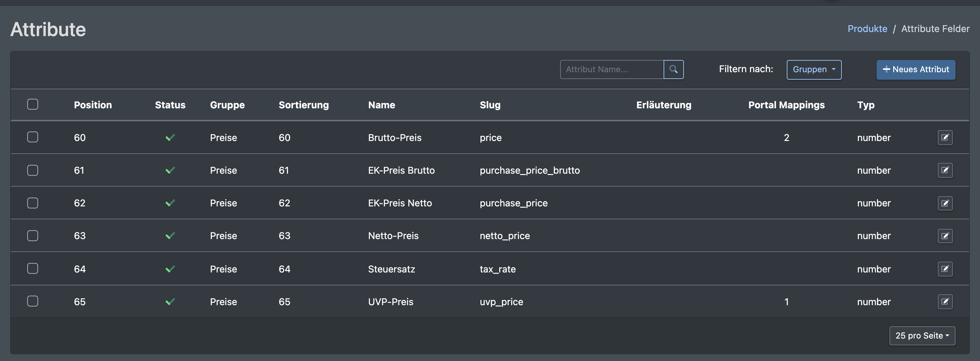The height and width of the screenshot is (361, 980).
Task: Click status checkmark in Steuersatz row
Action: 170,269
